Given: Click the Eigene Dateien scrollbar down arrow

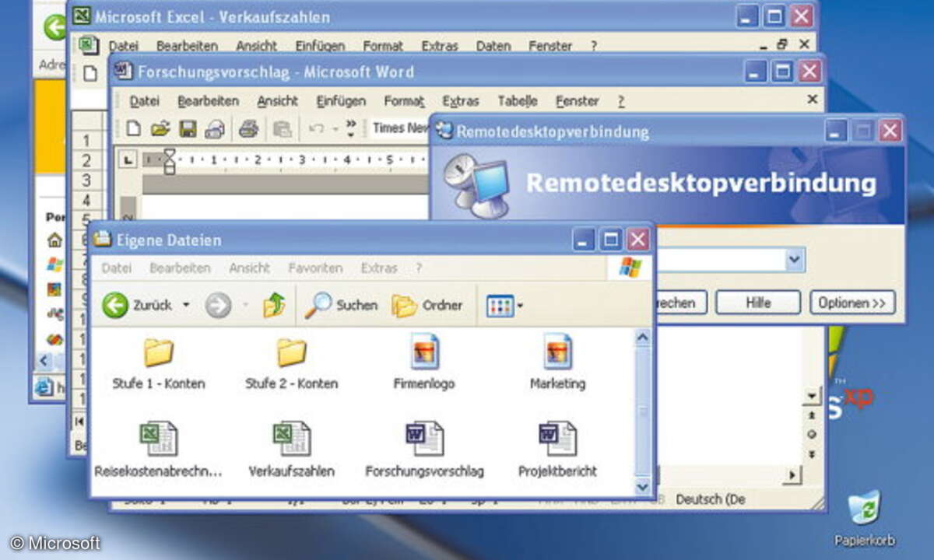Looking at the screenshot, I should [x=642, y=486].
